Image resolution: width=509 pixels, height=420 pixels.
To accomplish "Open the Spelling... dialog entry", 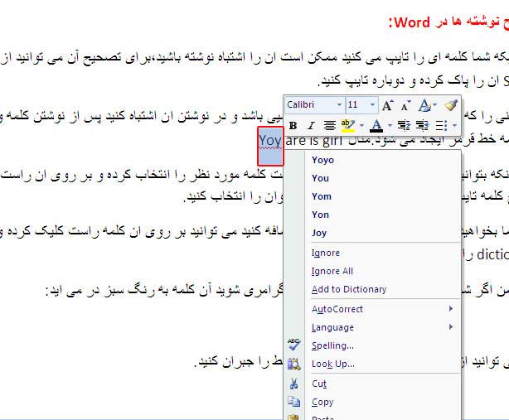I will click(x=333, y=345).
